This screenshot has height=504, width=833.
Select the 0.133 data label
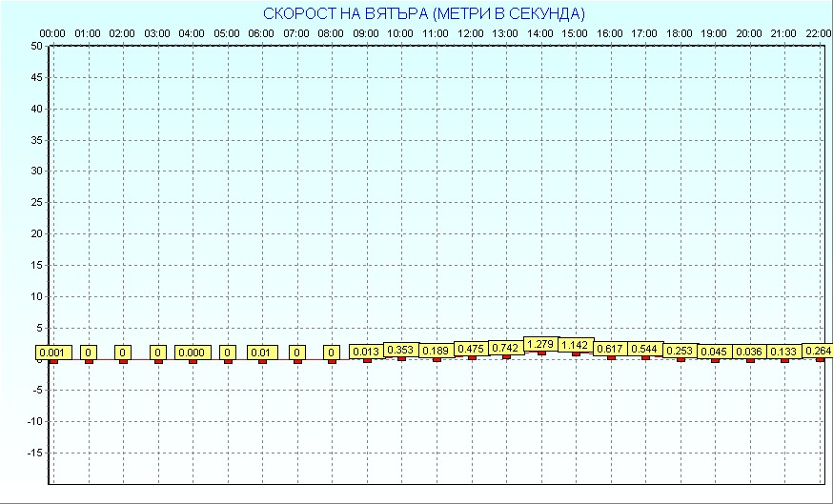[x=784, y=352]
